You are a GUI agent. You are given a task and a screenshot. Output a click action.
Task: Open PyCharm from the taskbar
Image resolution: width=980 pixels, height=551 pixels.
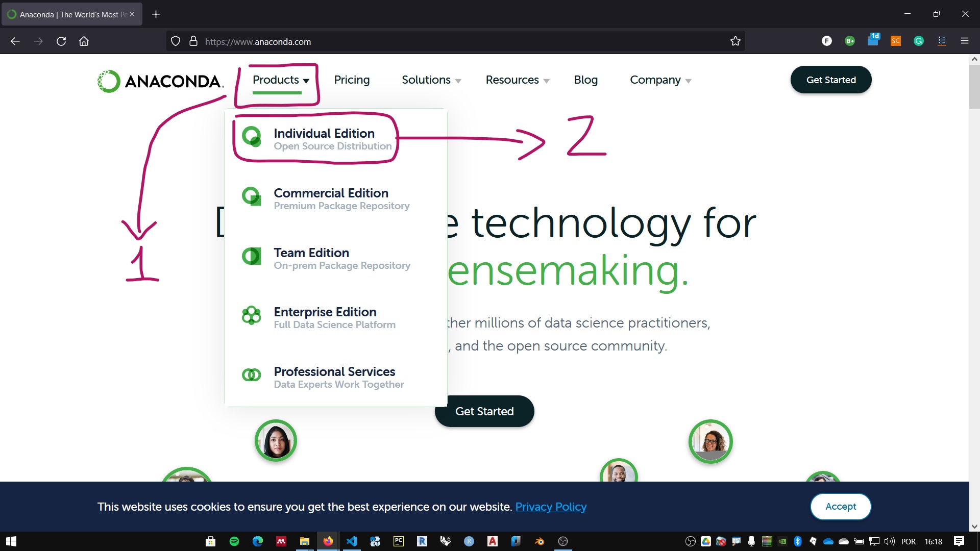tap(399, 541)
